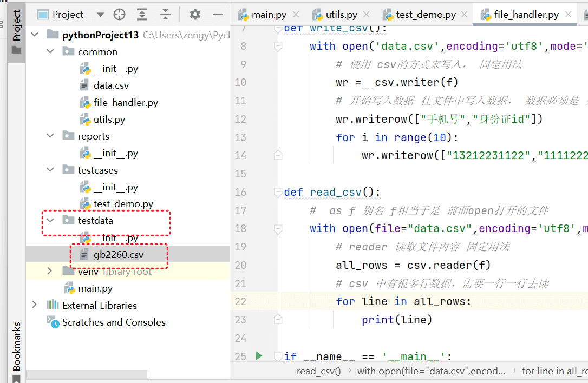The width and height of the screenshot is (588, 383).
Task: Click on print(line) in line 23
Action: point(397,320)
